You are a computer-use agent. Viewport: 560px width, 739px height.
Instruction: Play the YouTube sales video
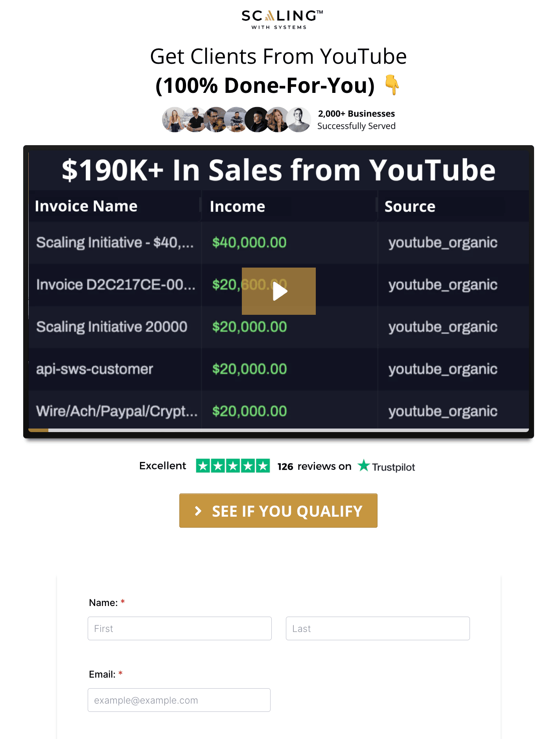[x=278, y=291]
